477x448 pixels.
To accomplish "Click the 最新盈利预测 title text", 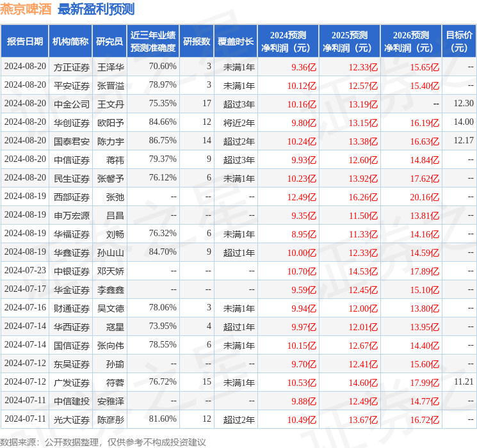I will click(96, 9).
